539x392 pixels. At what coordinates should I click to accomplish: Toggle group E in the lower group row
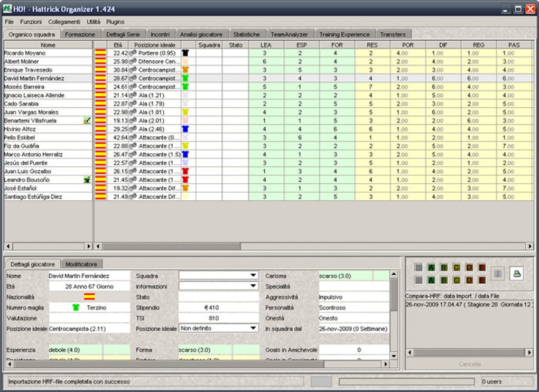(x=482, y=280)
